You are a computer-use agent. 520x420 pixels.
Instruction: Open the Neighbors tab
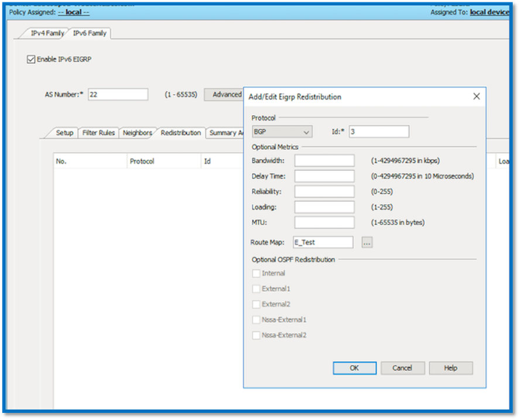137,133
